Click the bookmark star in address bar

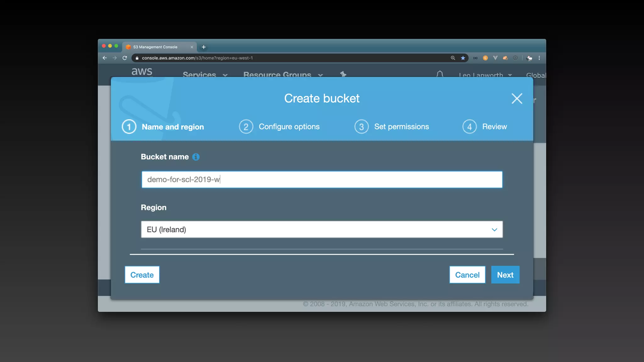tap(463, 58)
